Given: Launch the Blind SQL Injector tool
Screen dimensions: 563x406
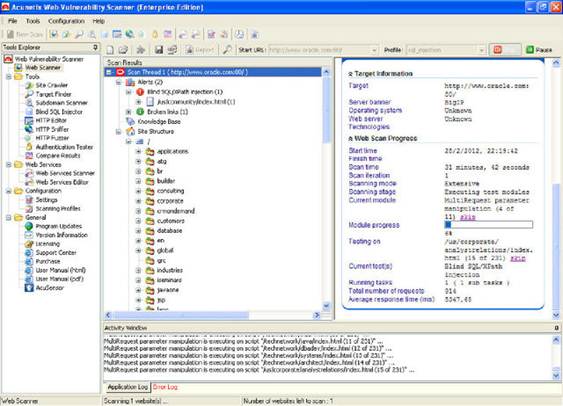Looking at the screenshot, I should (59, 112).
